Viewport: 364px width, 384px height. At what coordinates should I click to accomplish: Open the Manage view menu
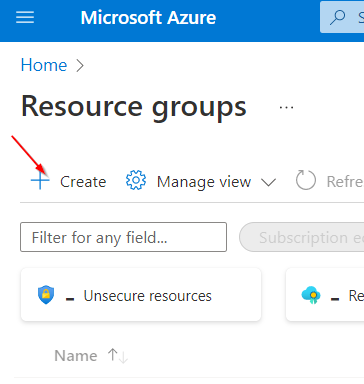point(204,182)
